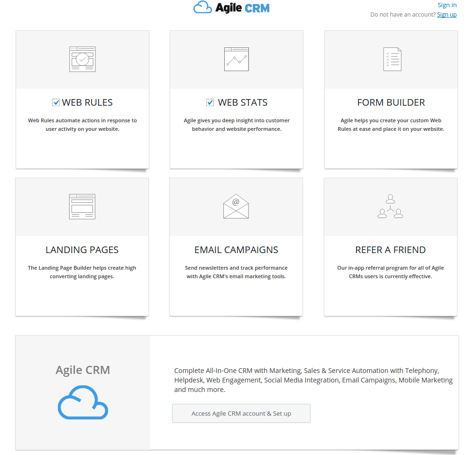476x455 pixels.
Task: Click the in-app referral program description
Action: [390, 272]
